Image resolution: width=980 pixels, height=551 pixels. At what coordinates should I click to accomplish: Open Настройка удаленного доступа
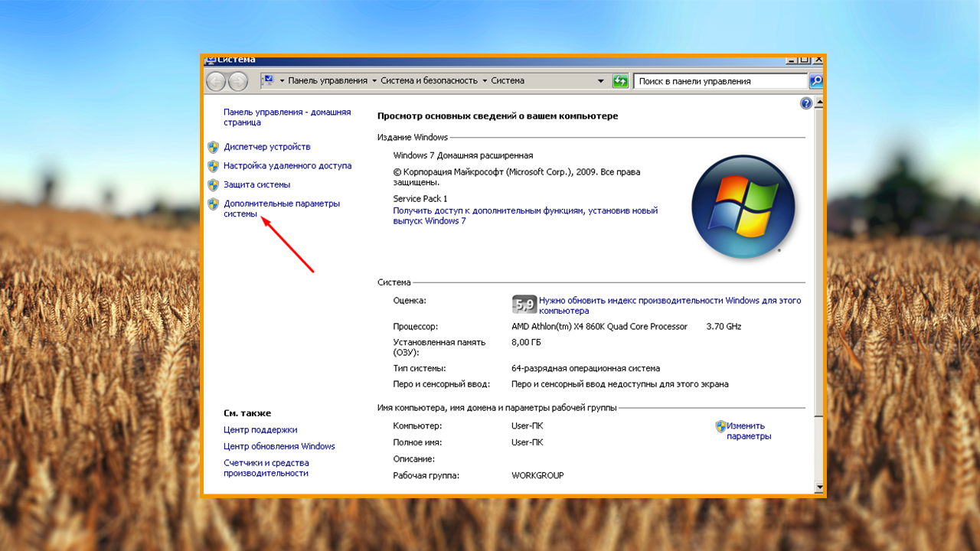288,165
